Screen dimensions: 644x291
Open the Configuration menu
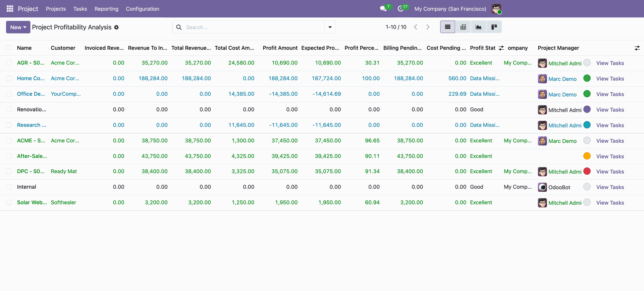tap(143, 9)
